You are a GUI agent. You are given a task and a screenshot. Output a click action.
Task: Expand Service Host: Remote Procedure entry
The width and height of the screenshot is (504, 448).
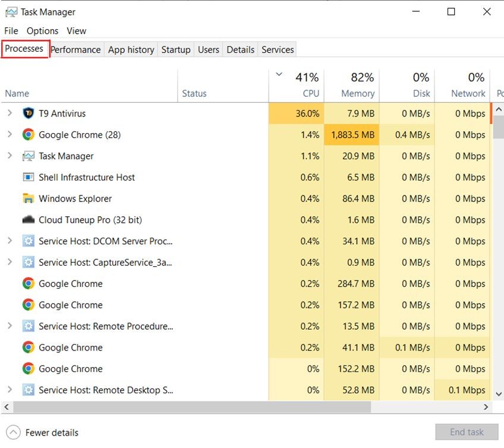tap(10, 326)
